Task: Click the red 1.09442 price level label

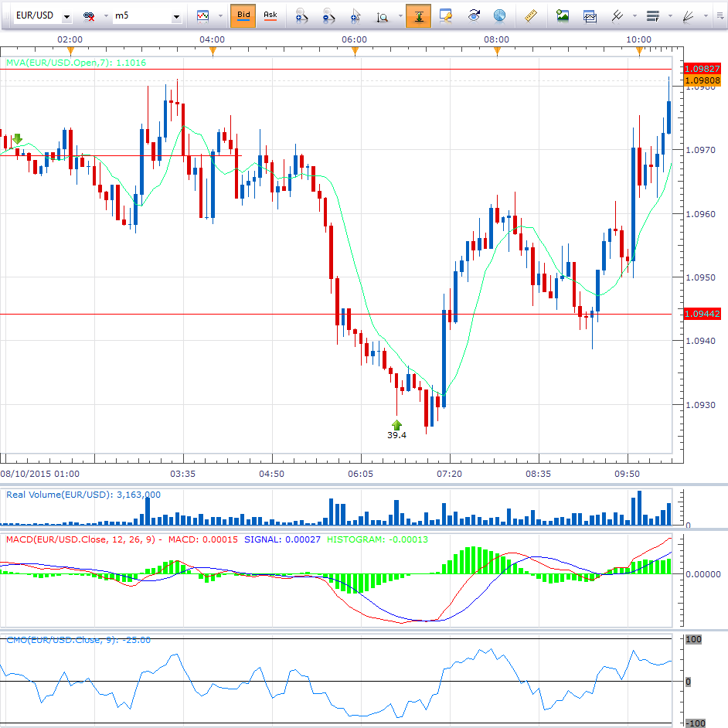Action: click(x=701, y=314)
